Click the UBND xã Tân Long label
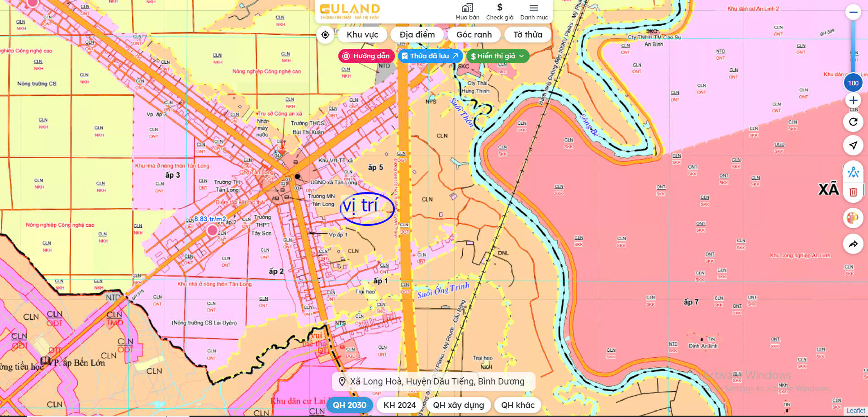 pyautogui.click(x=334, y=183)
